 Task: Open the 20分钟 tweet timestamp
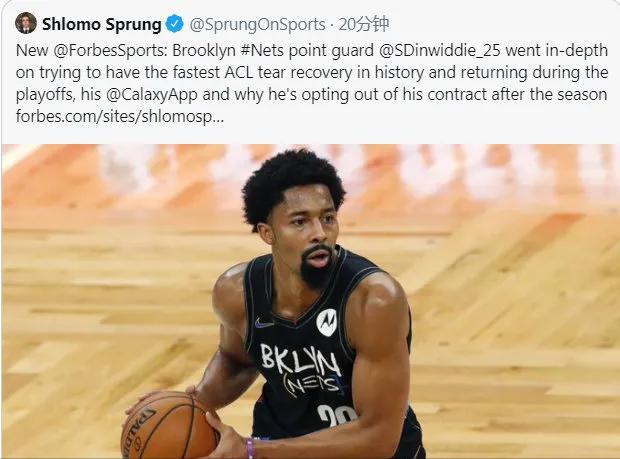364,25
